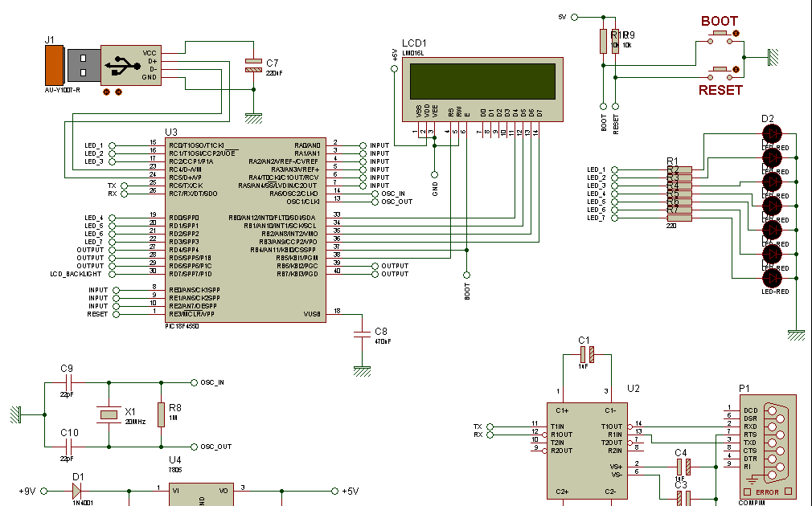
Task: Click the 5V terminal above the pull-up resistors
Action: coord(574,17)
